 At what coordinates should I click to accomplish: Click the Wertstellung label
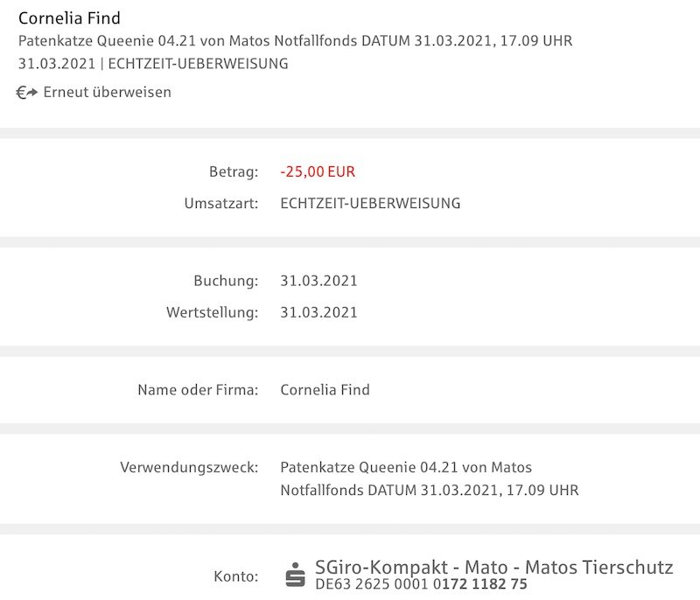[212, 312]
